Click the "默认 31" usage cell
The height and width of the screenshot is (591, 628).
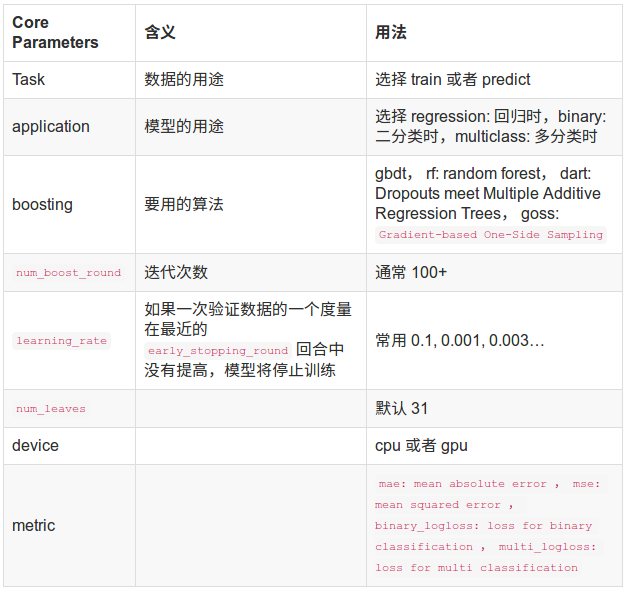pyautogui.click(x=402, y=408)
